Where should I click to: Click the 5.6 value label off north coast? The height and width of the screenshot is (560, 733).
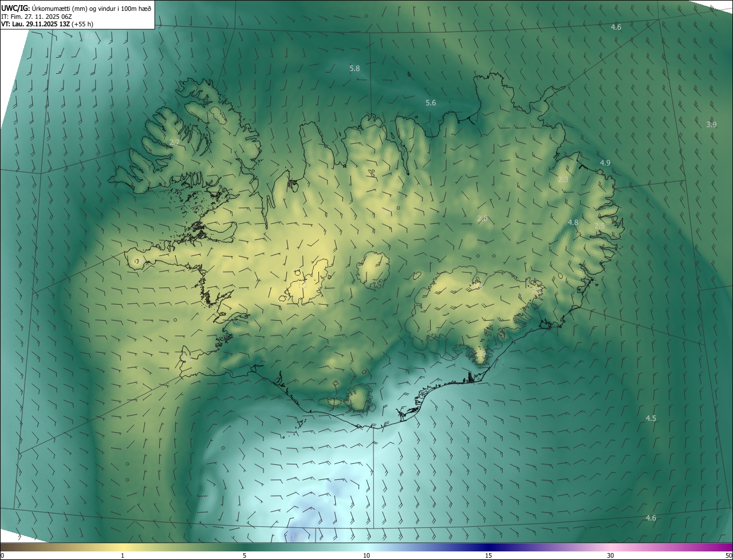coord(431,102)
